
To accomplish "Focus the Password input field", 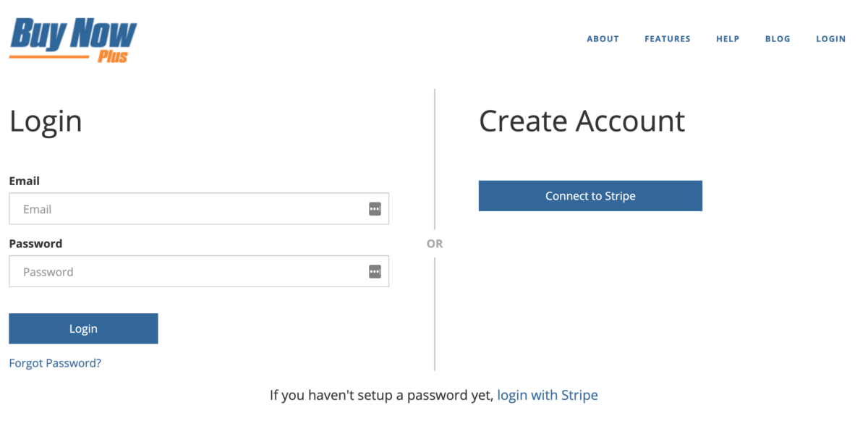I will 199,272.
